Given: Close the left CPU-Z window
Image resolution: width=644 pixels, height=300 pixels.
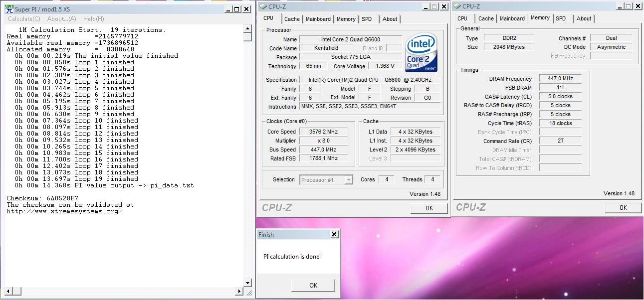Looking at the screenshot, I should (x=444, y=6).
